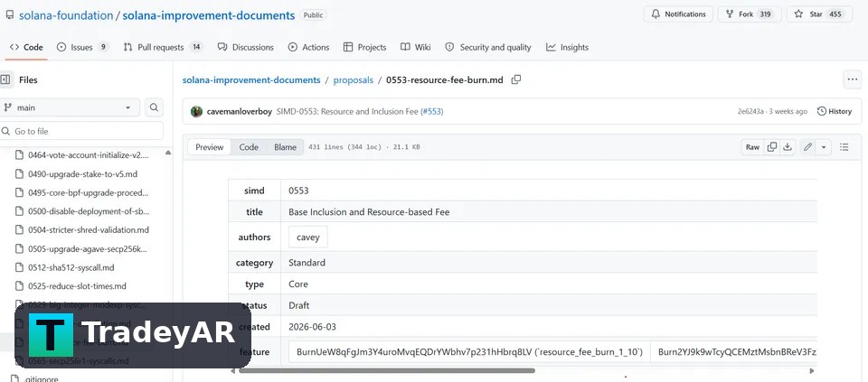
Task: Go to the Discussions tab
Action: [246, 48]
